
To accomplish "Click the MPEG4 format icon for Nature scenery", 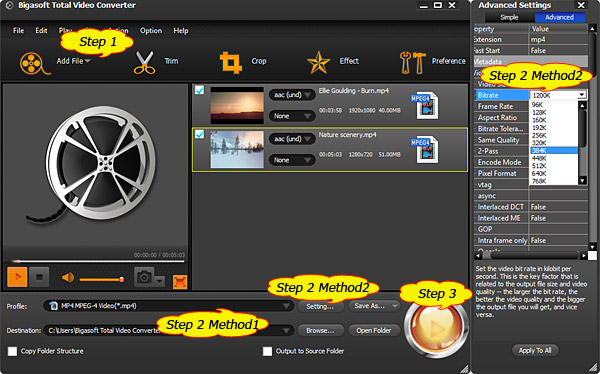I will point(424,149).
